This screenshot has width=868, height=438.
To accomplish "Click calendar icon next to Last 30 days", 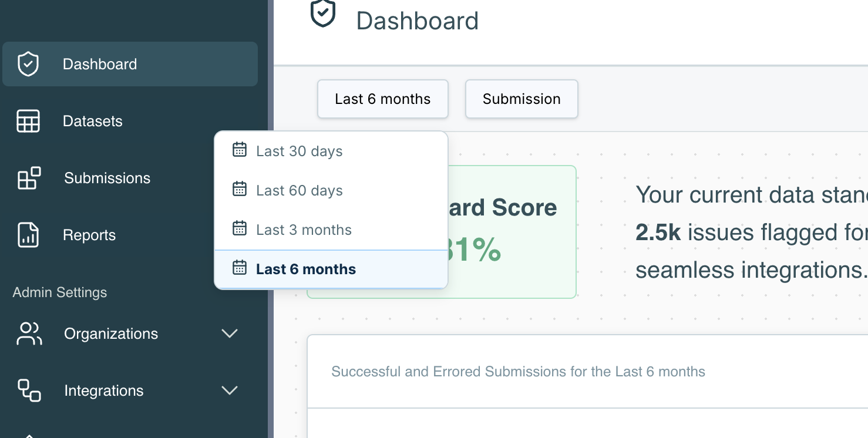I will (240, 150).
